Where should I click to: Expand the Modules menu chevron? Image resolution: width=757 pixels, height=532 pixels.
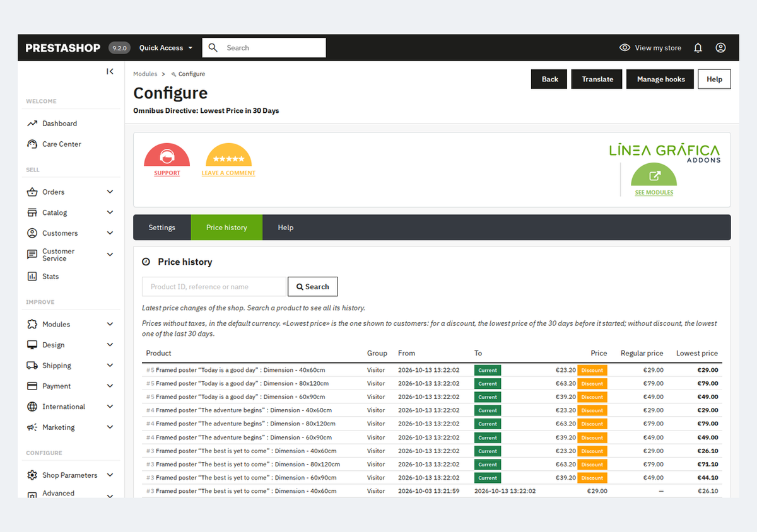point(110,325)
